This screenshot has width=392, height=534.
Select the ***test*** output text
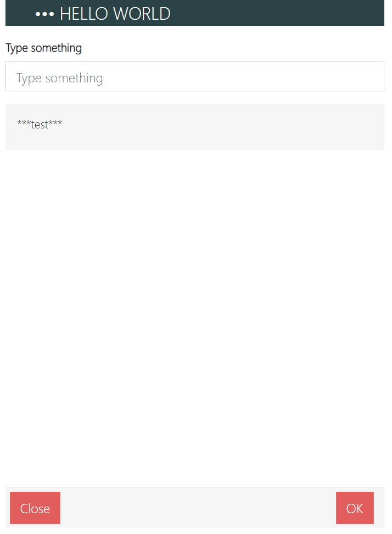tap(40, 125)
